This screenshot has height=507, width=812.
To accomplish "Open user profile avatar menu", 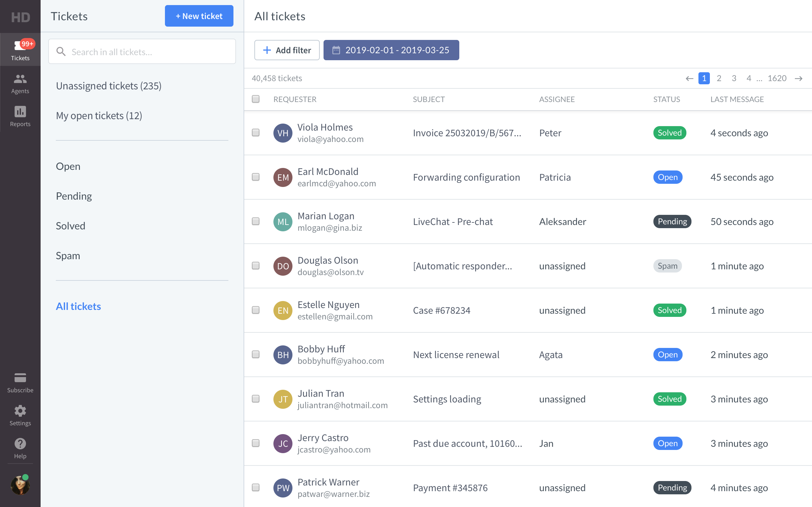I will click(x=20, y=485).
